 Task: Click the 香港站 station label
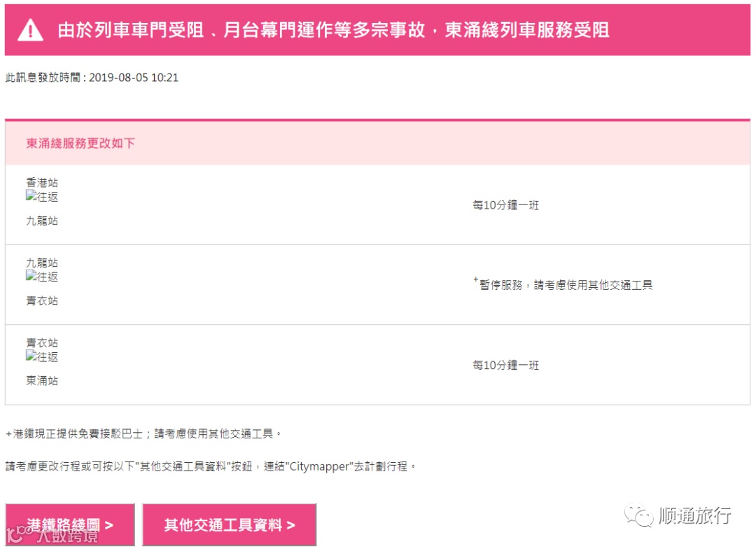(42, 182)
